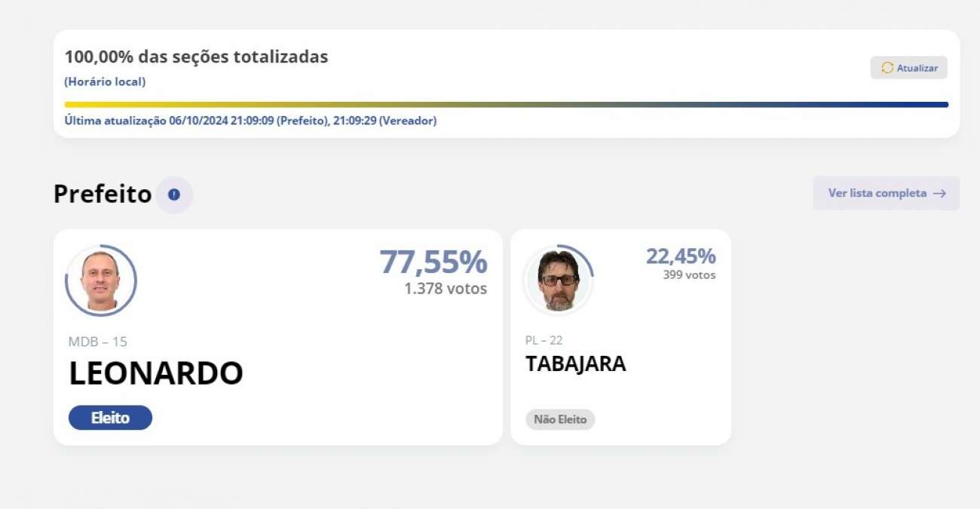Viewport: 980px width, 509px height.
Task: Select Tabajara's candidate photo
Action: tap(559, 280)
